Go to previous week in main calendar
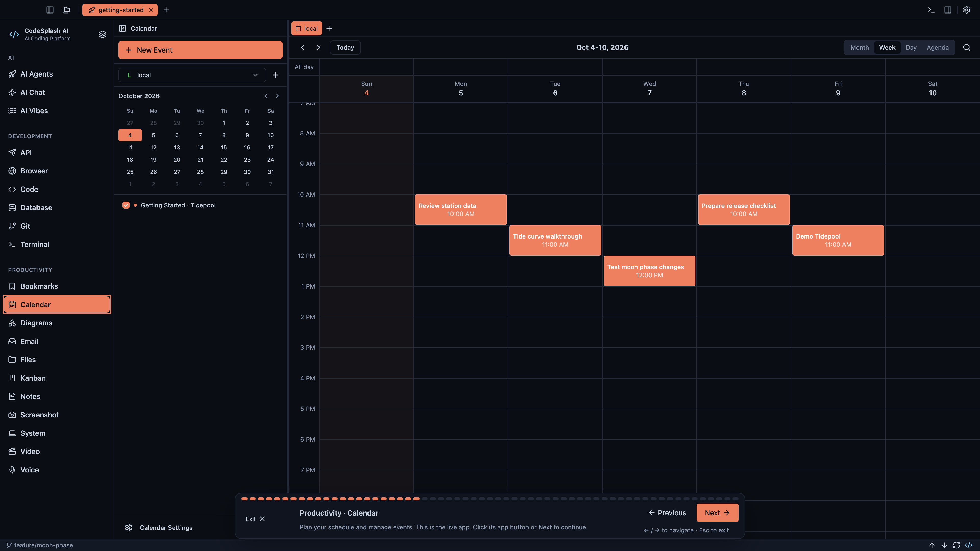The height and width of the screenshot is (551, 980). pos(303,47)
